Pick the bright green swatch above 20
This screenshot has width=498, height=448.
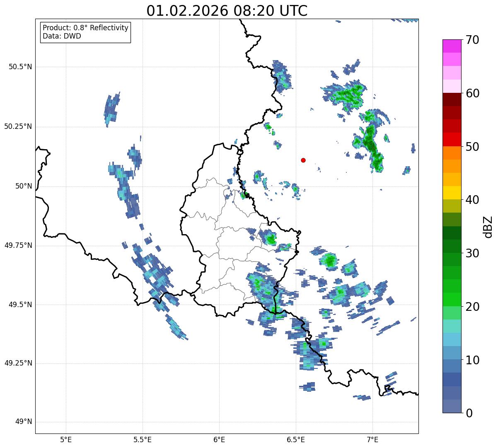452,300
